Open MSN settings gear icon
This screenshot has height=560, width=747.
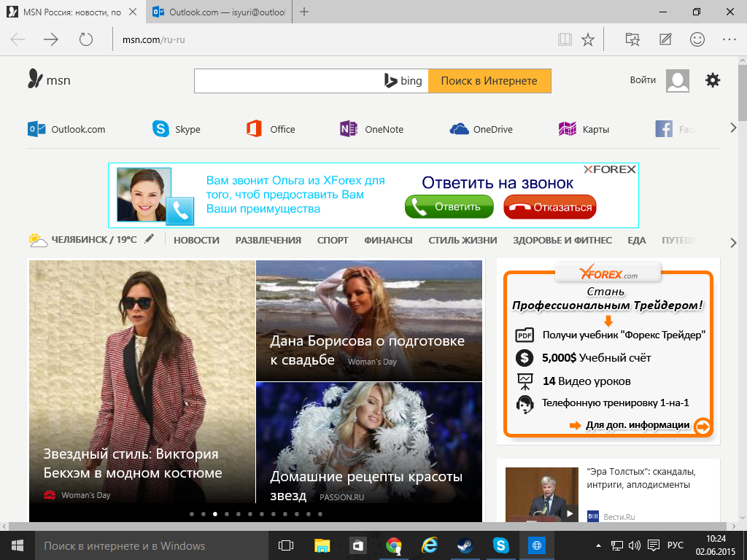point(713,80)
